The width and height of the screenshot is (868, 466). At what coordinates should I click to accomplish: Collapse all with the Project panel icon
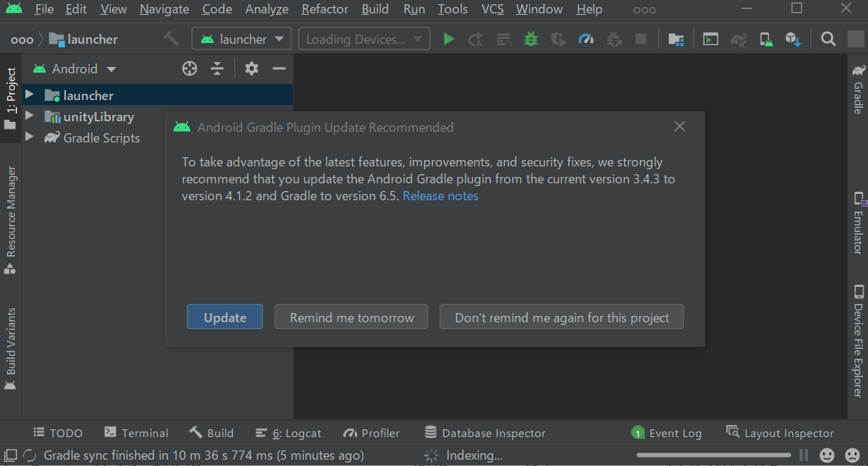pos(217,68)
